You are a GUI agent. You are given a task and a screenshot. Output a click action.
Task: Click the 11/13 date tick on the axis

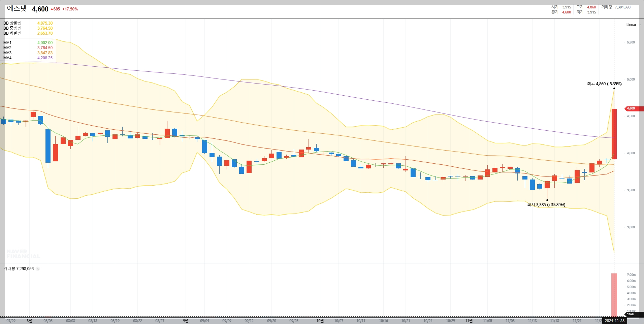click(x=532, y=321)
